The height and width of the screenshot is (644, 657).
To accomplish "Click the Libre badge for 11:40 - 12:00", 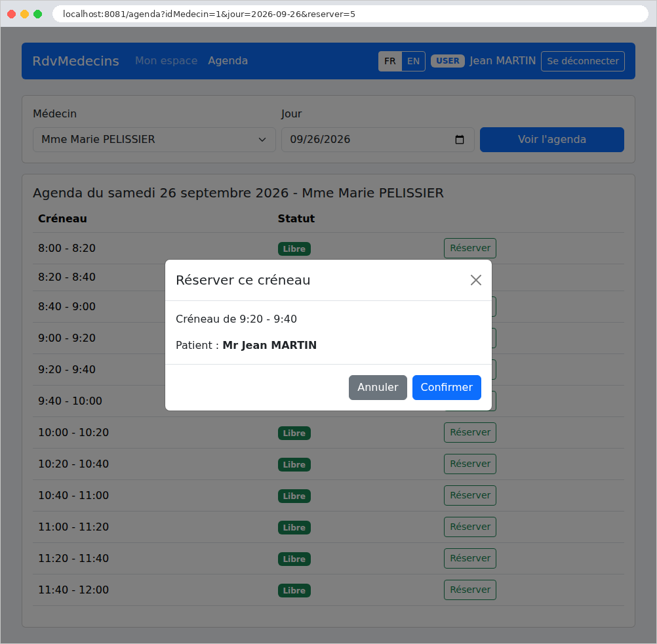I will [294, 590].
